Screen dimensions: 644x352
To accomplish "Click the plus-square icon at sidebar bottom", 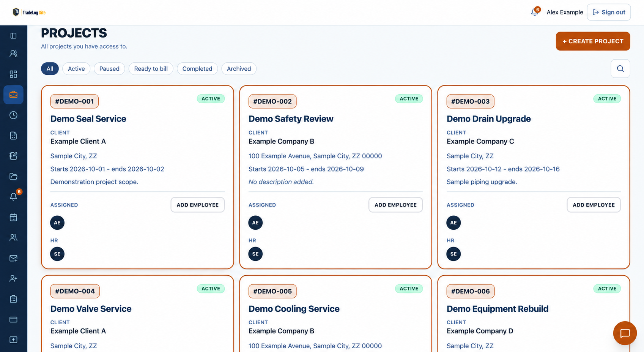I will (x=13, y=340).
